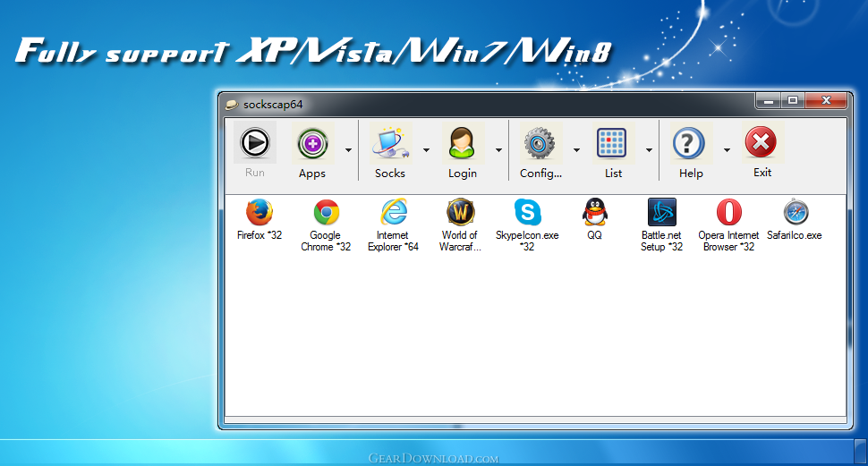
Task: Click the Socks proxy icon
Action: tap(390, 143)
